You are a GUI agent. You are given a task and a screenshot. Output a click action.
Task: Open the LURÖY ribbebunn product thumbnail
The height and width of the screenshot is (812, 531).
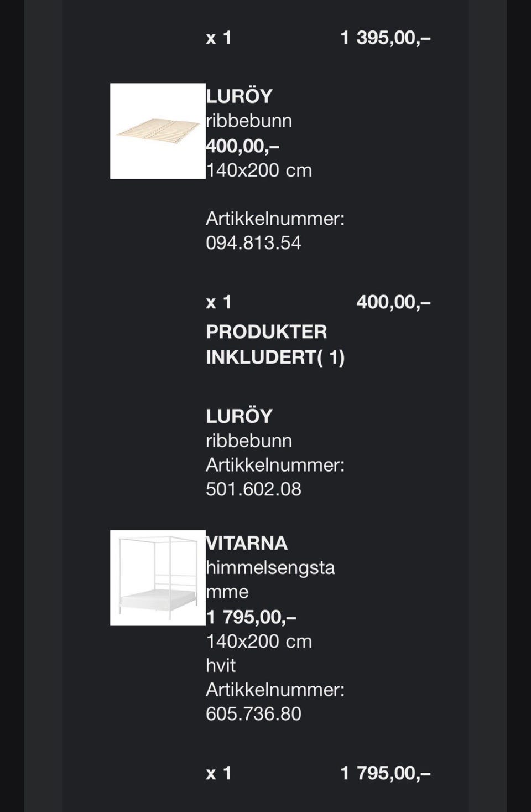pyautogui.click(x=158, y=131)
